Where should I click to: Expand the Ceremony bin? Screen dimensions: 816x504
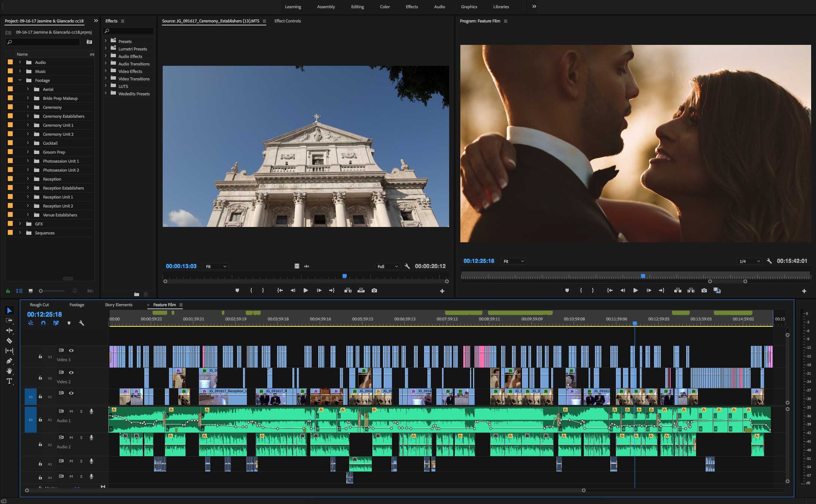[28, 107]
